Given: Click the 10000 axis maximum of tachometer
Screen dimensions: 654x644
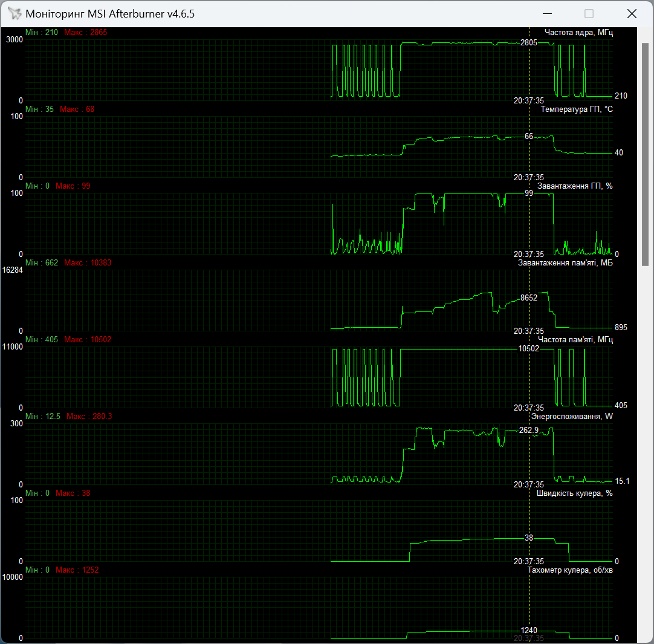Looking at the screenshot, I should [13, 577].
